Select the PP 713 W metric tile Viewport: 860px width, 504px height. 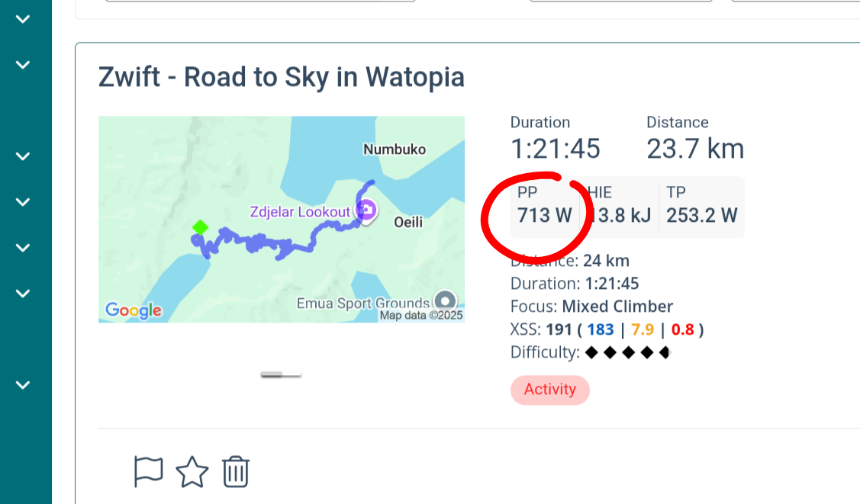coord(545,207)
